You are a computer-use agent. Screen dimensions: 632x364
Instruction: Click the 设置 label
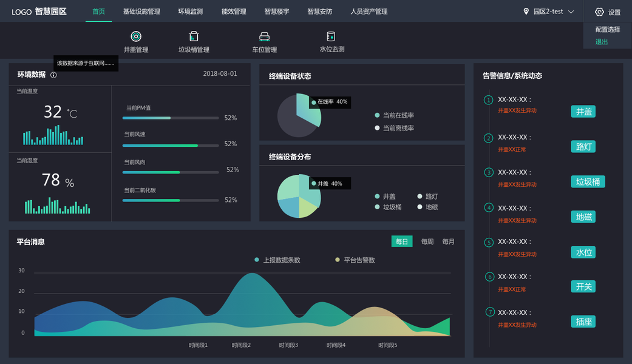(614, 12)
